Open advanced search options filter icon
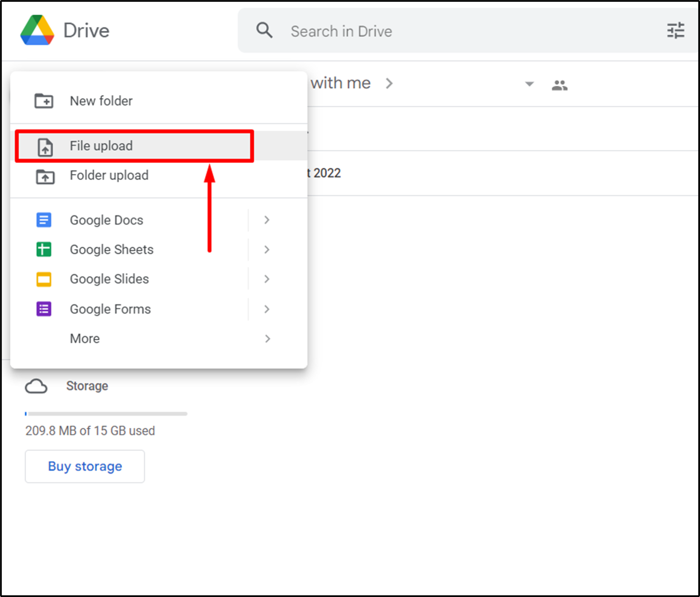Viewport: 700px width, 597px height. pos(675,31)
